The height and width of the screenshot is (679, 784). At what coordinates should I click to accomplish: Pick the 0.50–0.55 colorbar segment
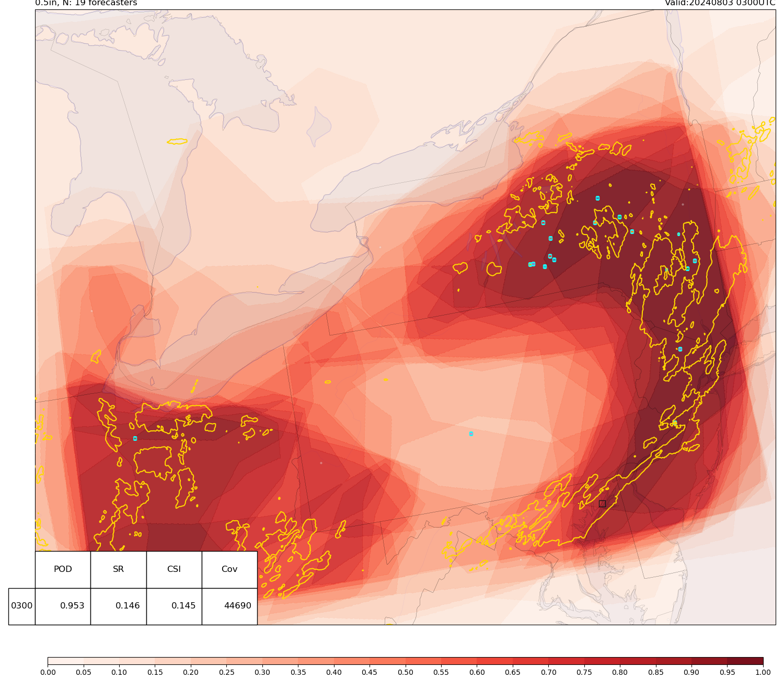click(423, 661)
